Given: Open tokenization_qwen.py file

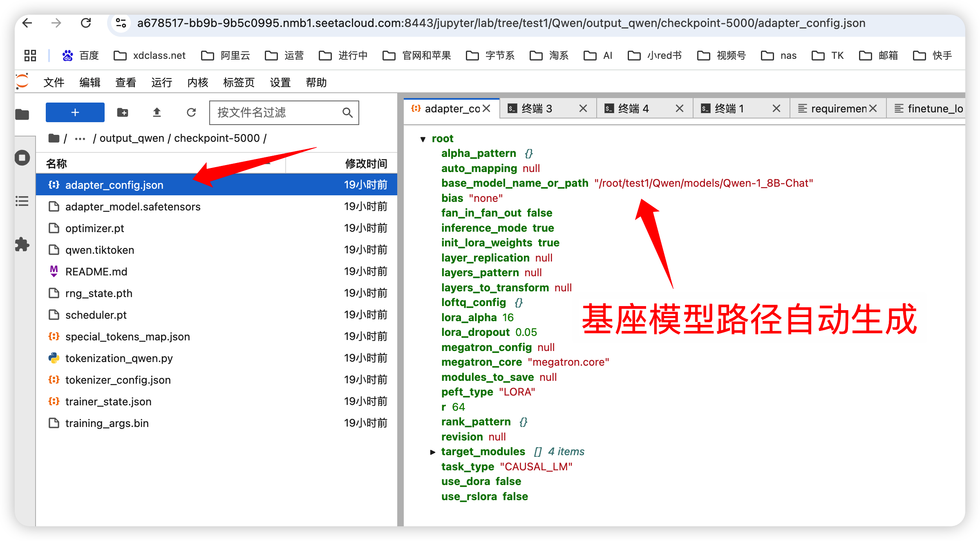Looking at the screenshot, I should [119, 358].
